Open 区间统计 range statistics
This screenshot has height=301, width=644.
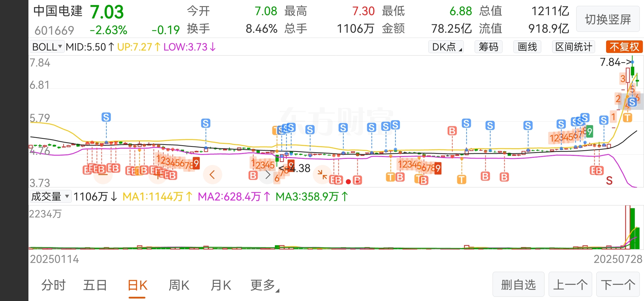pos(573,47)
